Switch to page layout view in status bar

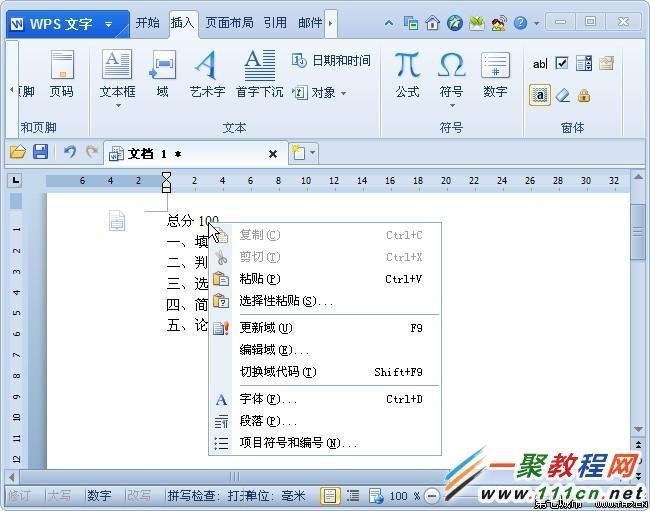[x=330, y=496]
